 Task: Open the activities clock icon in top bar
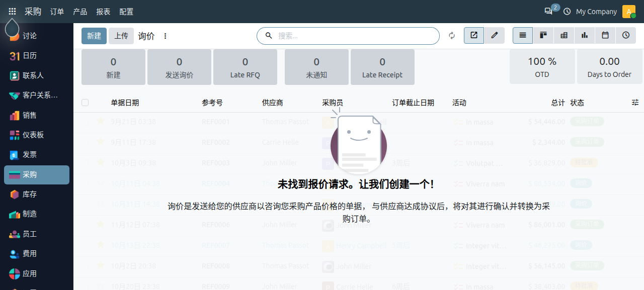pos(567,11)
